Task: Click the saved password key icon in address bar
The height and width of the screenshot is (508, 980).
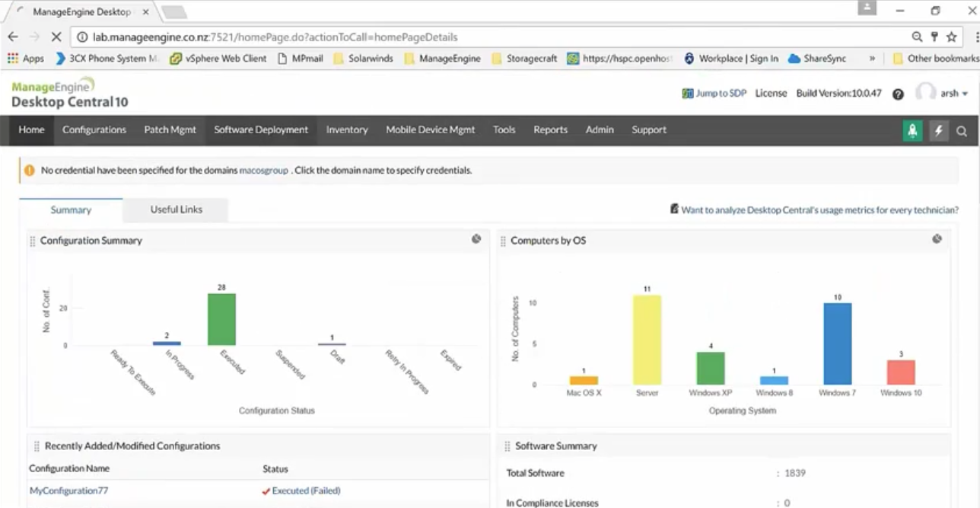Action: pos(934,37)
